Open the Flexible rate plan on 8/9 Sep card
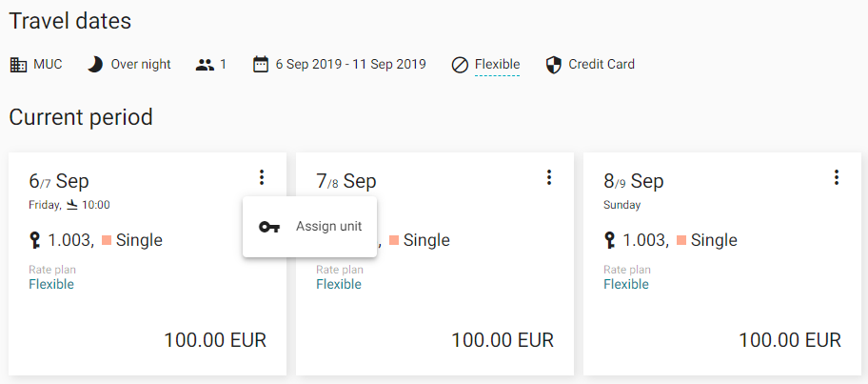This screenshot has height=384, width=868. pyautogui.click(x=626, y=284)
